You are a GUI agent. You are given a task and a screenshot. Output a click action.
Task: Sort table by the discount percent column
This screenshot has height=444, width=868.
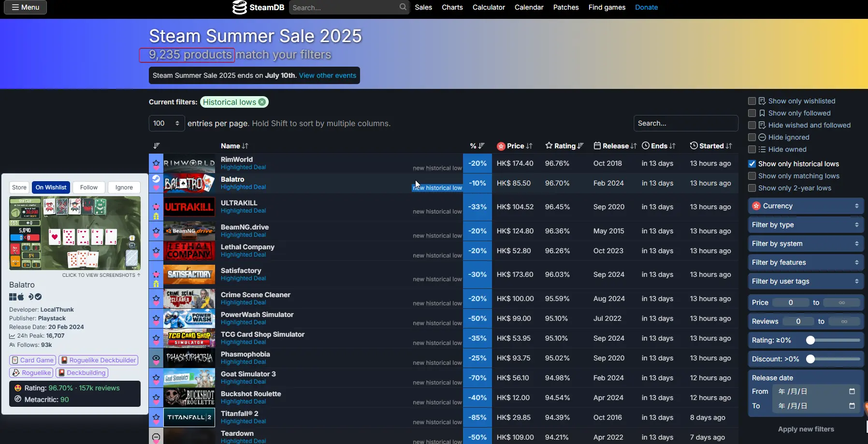click(x=477, y=146)
